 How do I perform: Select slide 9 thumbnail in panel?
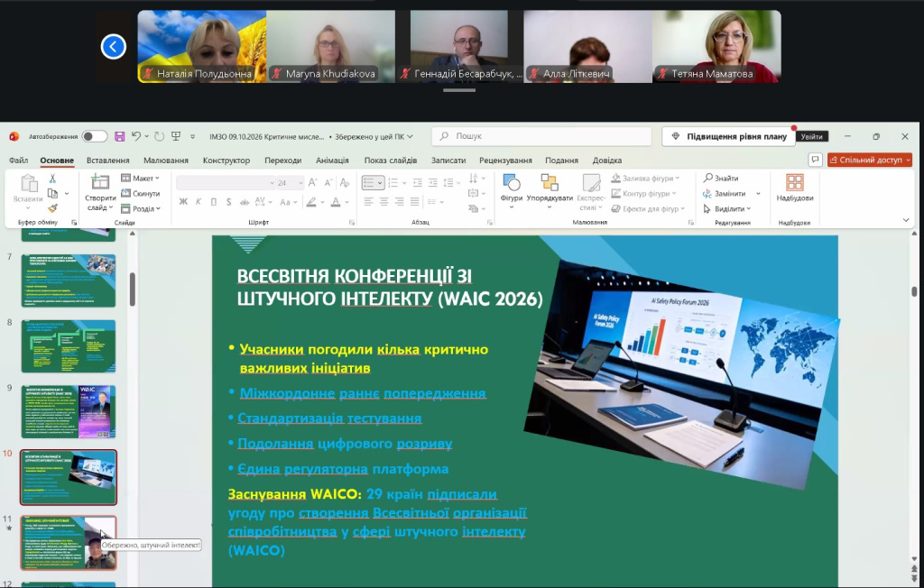[69, 411]
